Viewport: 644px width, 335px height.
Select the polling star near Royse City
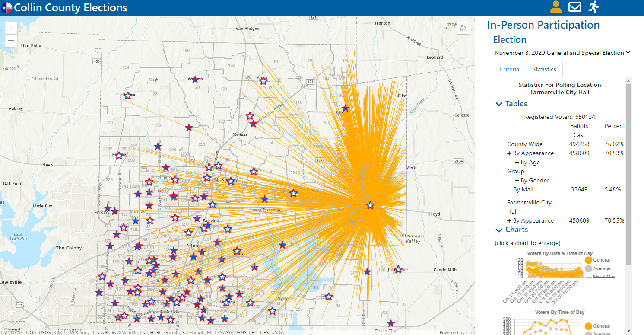point(391,323)
